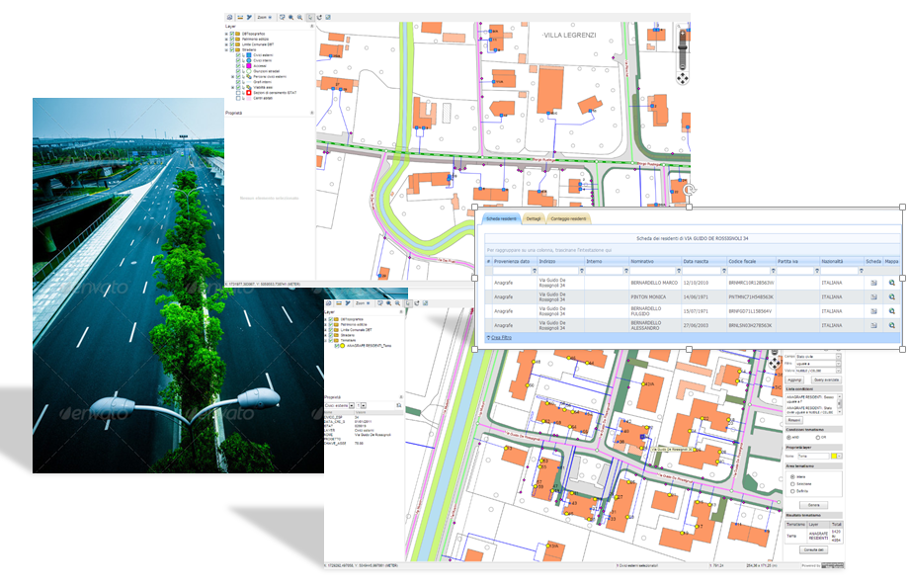Click the Mappa locate icon for PINTON MONICA
This screenshot has height=588, width=910.
[x=892, y=296]
